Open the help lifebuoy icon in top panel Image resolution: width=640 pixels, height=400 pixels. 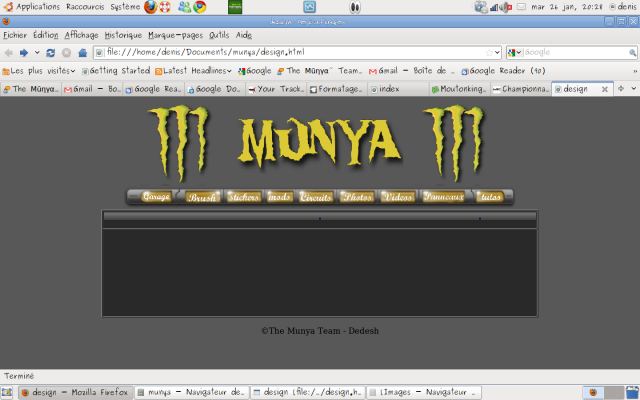pos(165,7)
